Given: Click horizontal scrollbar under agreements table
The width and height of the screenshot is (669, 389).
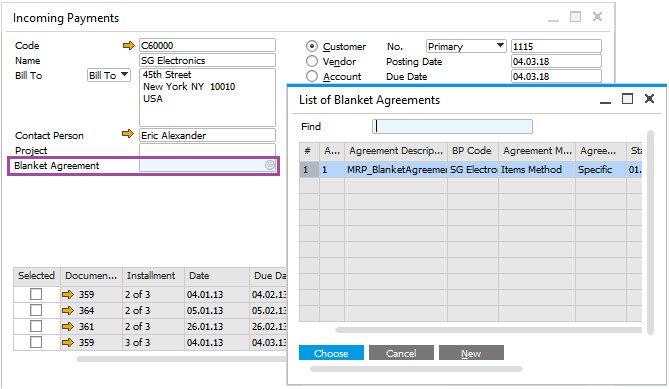Looking at the screenshot, I should 489,330.
